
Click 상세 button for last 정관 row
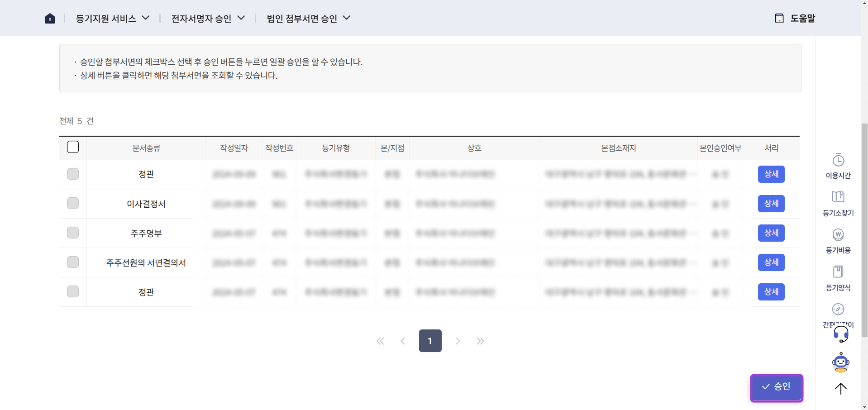click(771, 292)
